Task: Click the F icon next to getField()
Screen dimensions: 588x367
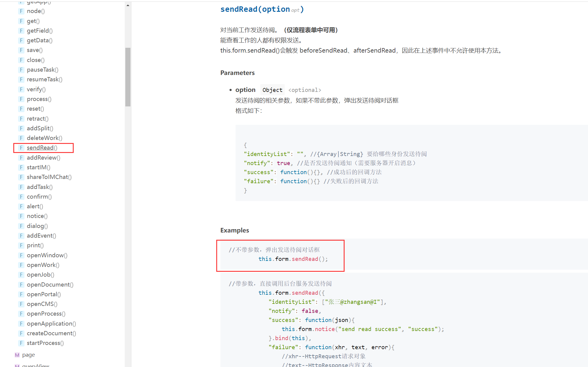Action: (x=21, y=31)
